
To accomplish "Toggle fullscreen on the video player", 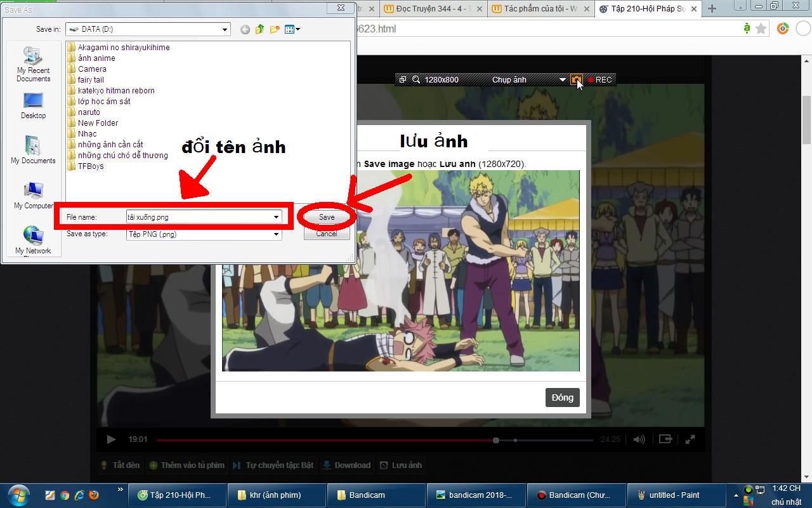I will click(690, 439).
